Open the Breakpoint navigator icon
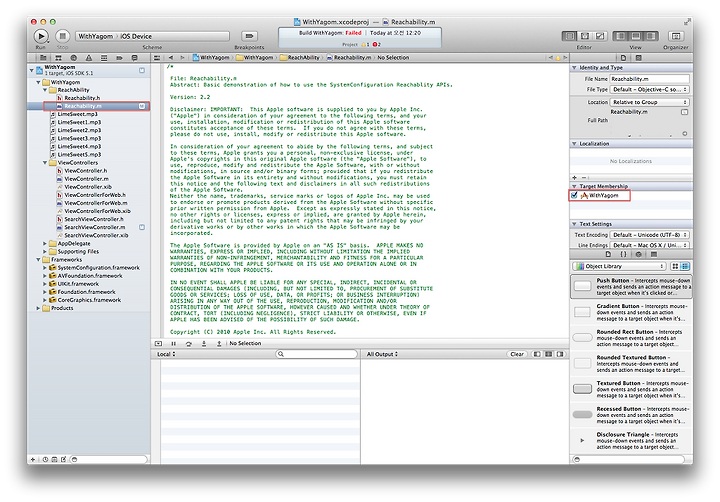The width and height of the screenshot is (720, 502). [119, 58]
